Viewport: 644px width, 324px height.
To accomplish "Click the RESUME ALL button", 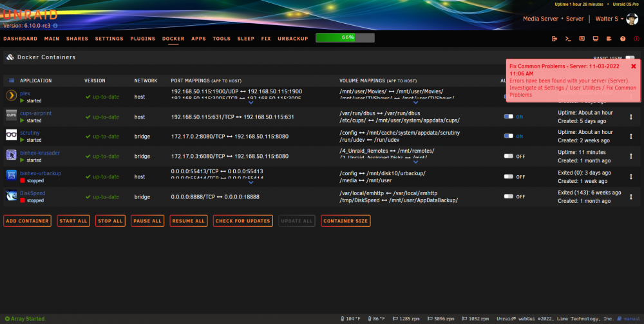I will click(189, 221).
